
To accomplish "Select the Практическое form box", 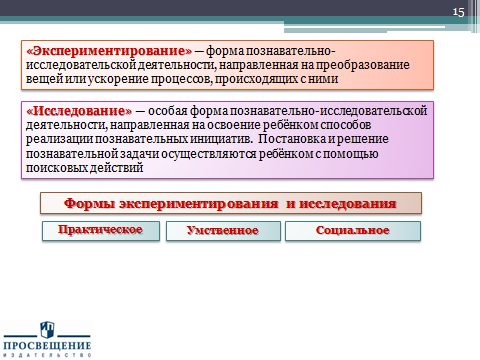I will (101, 231).
